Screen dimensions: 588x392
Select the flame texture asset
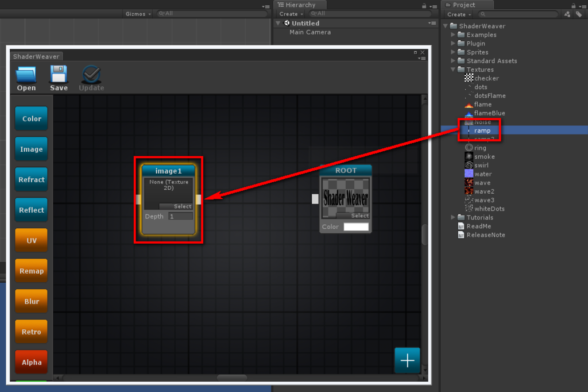(478, 105)
